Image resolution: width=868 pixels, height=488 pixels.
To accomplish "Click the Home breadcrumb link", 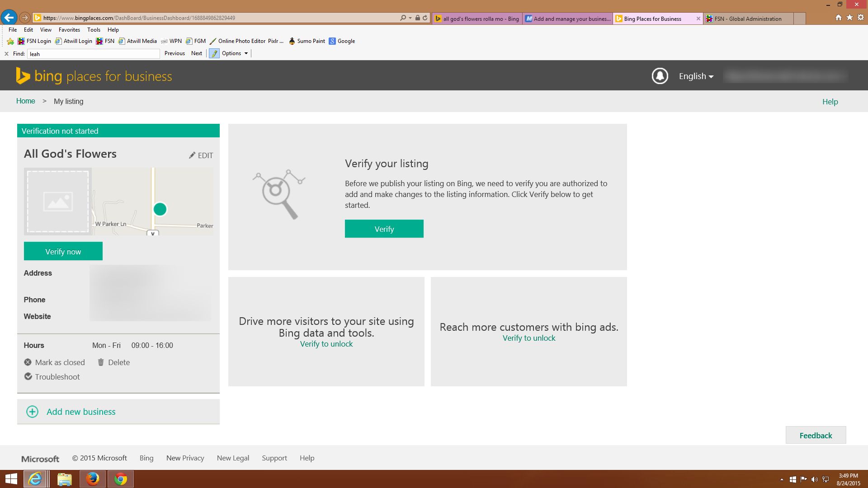I will point(26,101).
